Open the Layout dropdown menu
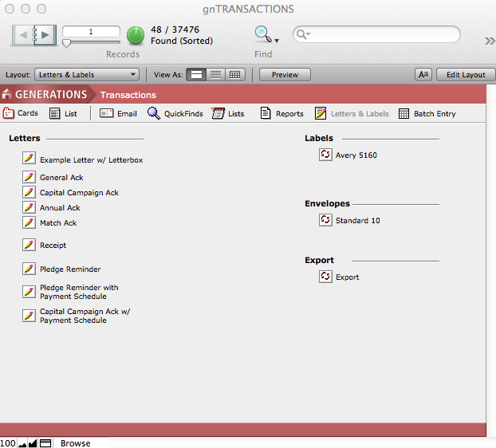 (87, 74)
